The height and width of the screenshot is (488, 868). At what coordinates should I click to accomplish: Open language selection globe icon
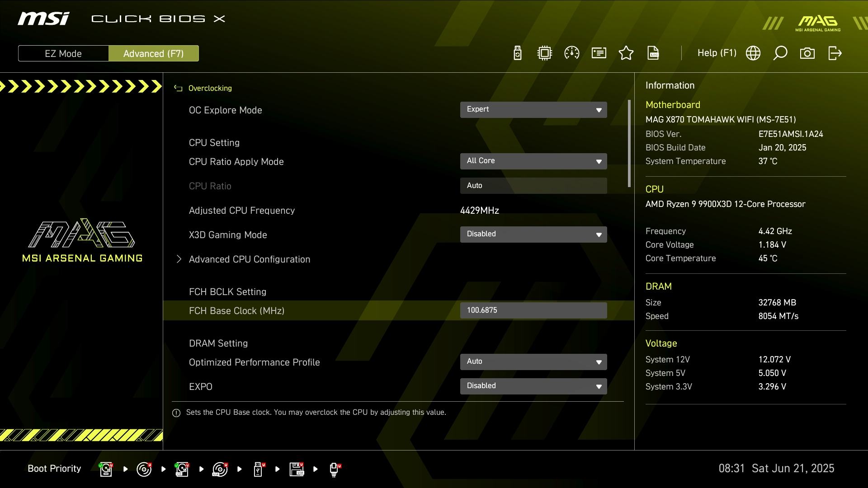pos(753,53)
